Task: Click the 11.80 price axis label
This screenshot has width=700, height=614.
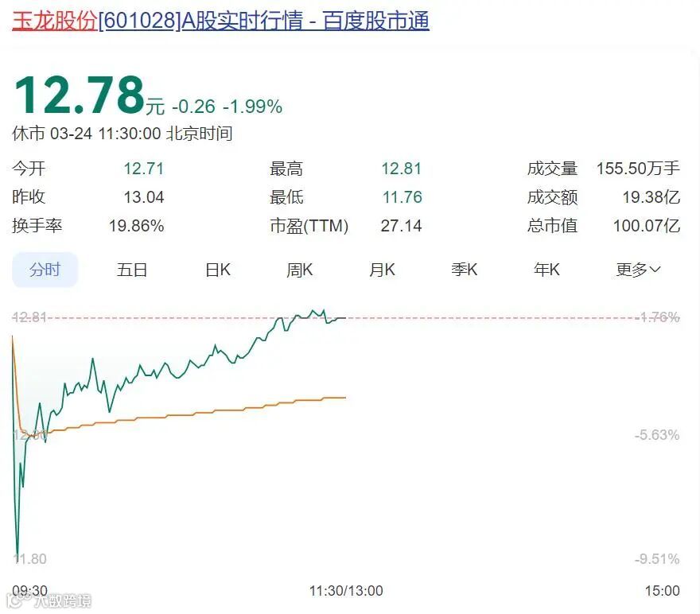Action: tap(29, 558)
